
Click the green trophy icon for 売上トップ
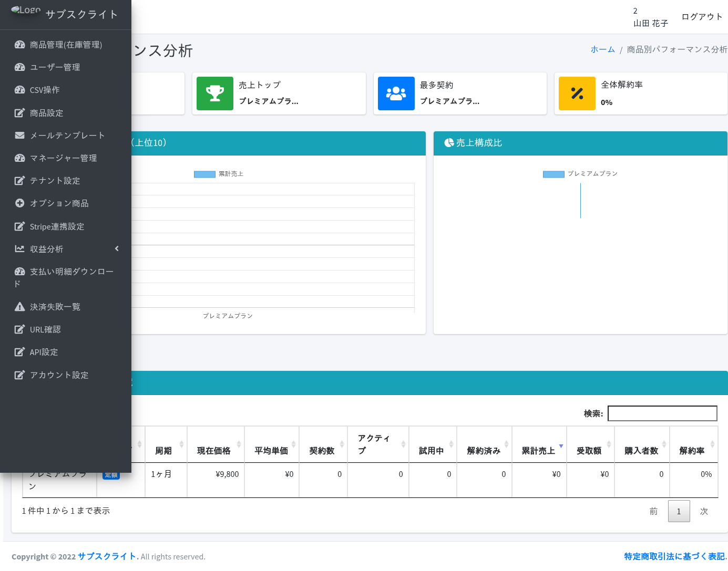coord(214,94)
